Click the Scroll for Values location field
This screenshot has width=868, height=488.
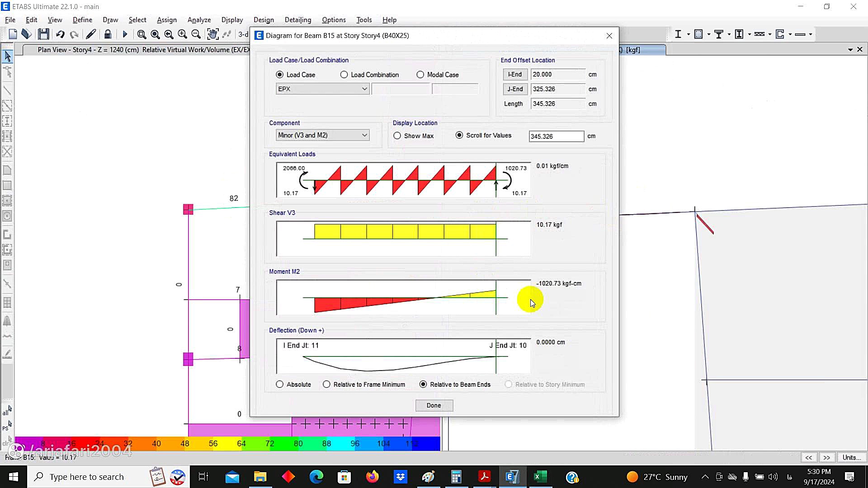pos(557,136)
